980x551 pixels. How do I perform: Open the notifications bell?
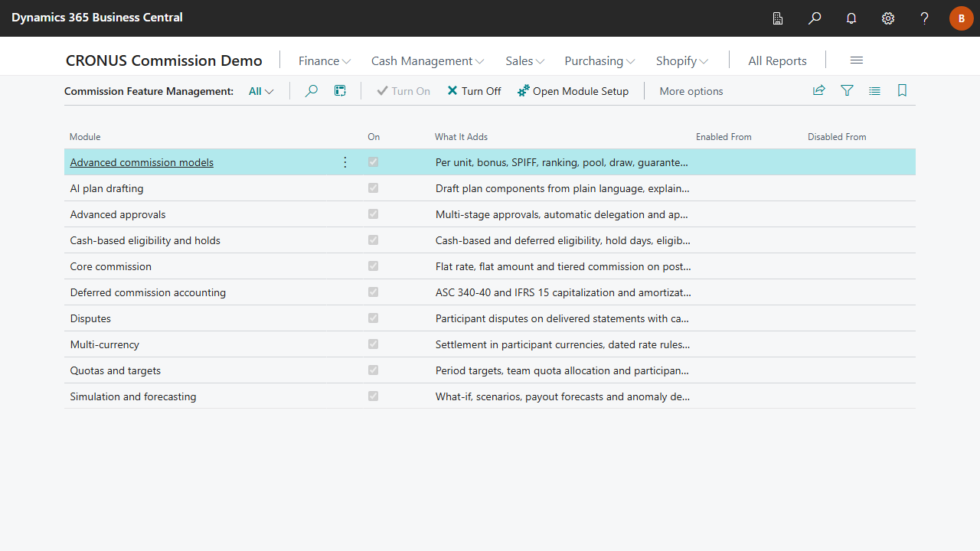click(851, 18)
